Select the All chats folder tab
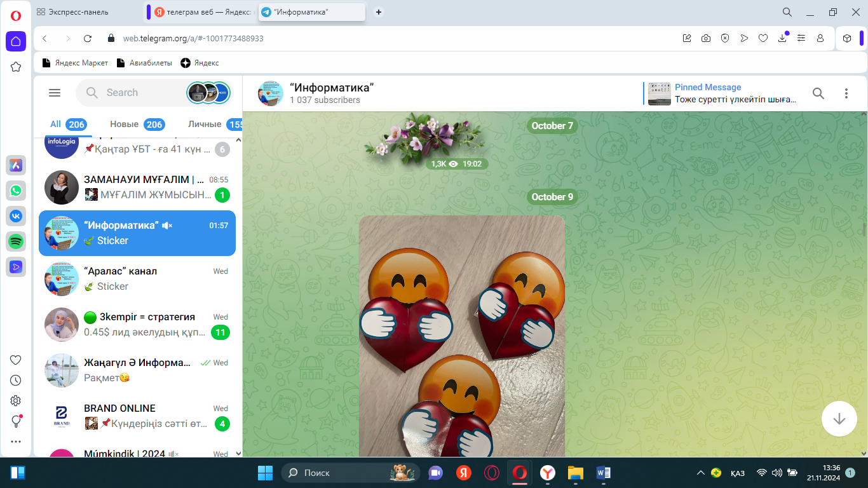 (x=69, y=125)
